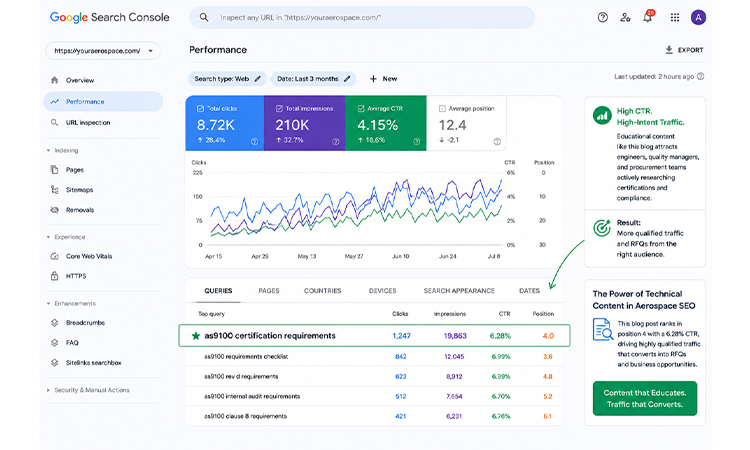Viewport: 750px width, 450px height.
Task: Switch to the Devices tab
Action: pyautogui.click(x=383, y=291)
